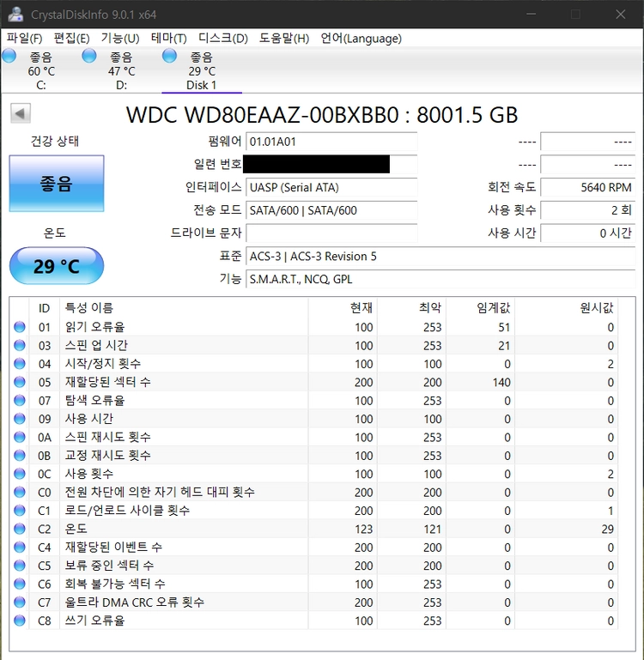Click threshold value 51 in row 01
Screen dimensions: 644x660
coord(504,327)
